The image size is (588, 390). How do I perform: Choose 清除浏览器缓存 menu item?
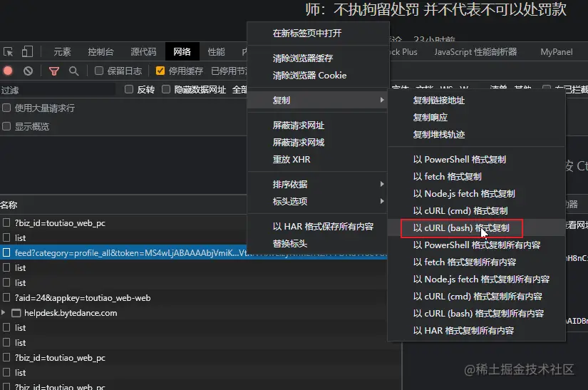click(x=317, y=58)
